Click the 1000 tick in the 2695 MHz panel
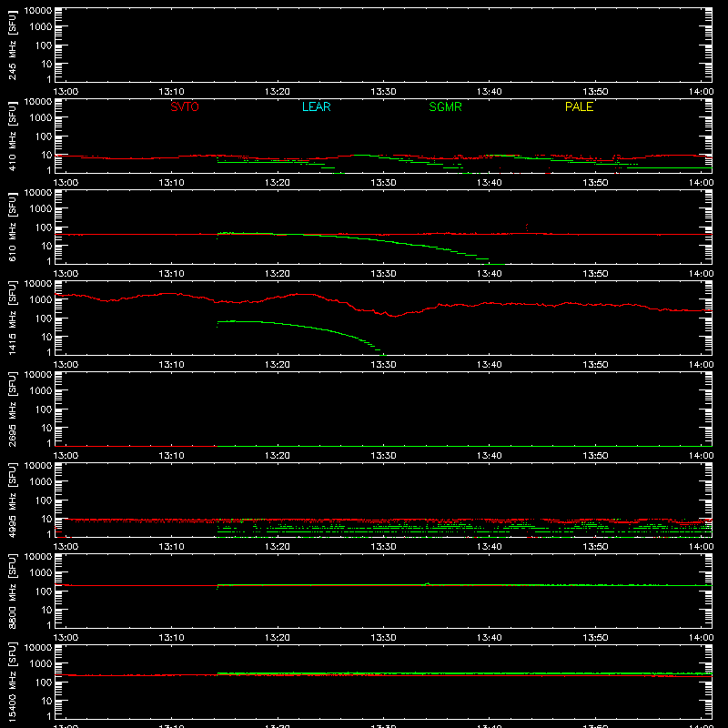This screenshot has height=728, width=728. (x=41, y=391)
